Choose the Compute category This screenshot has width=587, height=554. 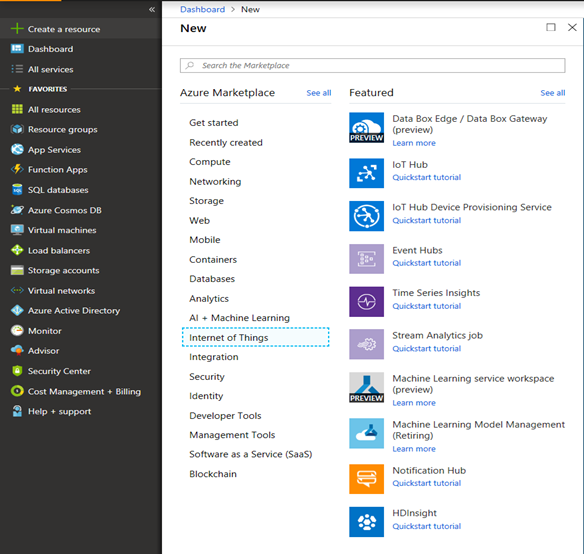click(210, 162)
